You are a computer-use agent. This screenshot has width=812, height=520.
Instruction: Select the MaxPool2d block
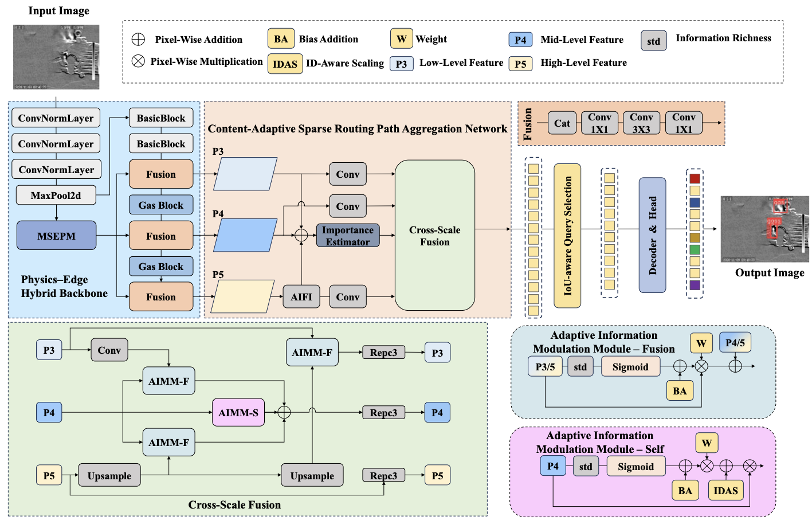56,196
